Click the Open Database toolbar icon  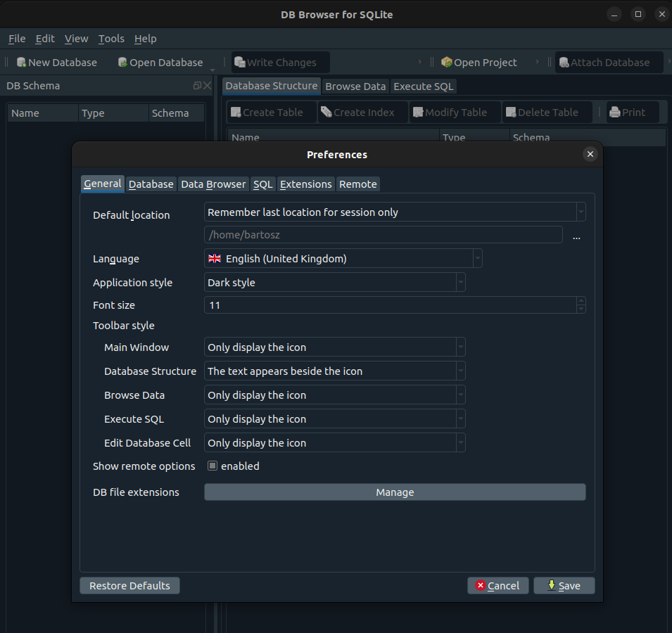(122, 63)
